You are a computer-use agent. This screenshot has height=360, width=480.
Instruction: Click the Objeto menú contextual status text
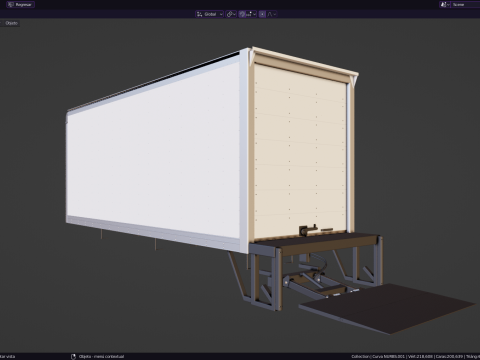click(101, 356)
